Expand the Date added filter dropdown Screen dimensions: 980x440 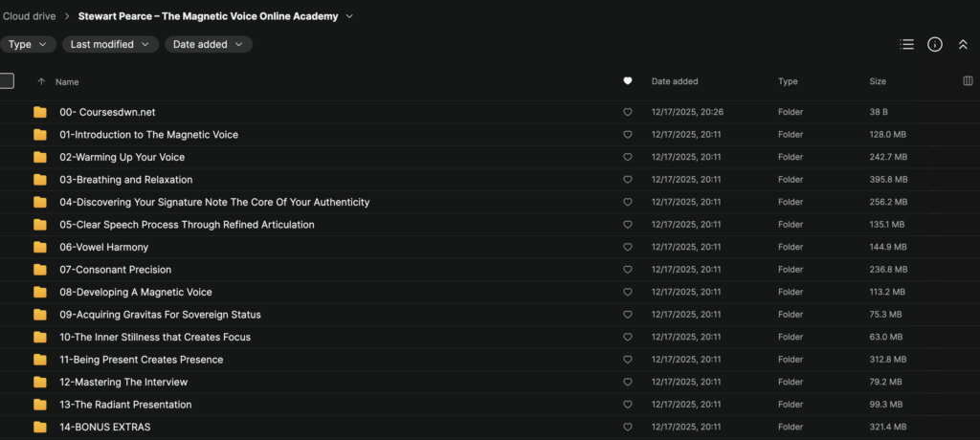click(208, 44)
